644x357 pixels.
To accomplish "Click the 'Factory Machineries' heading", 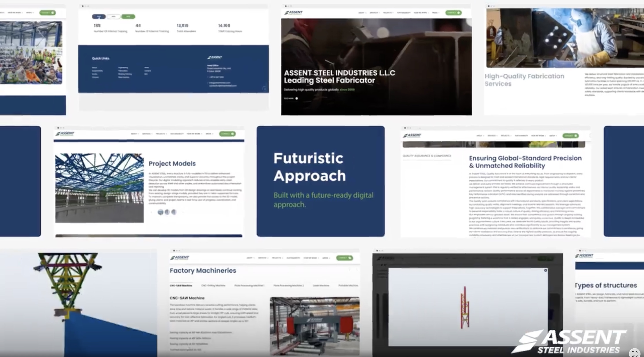I will 203,271.
